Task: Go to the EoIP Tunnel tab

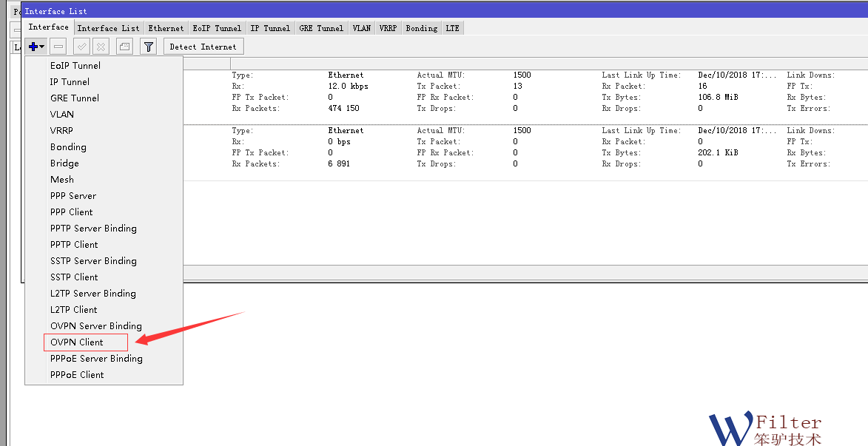Action: pos(217,28)
